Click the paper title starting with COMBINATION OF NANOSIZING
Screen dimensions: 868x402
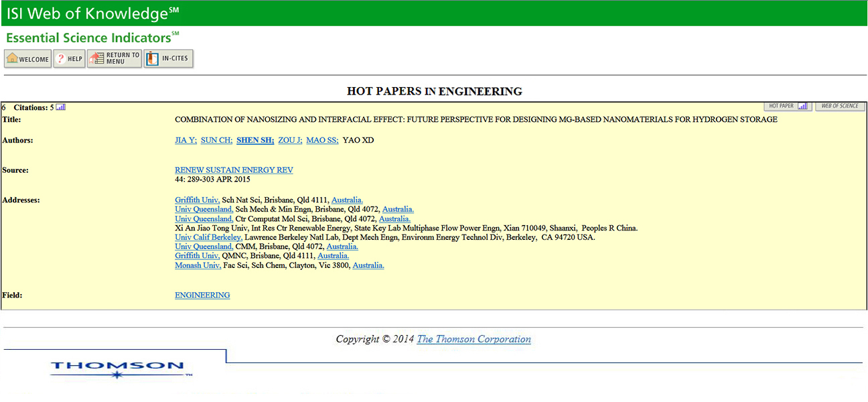point(476,119)
